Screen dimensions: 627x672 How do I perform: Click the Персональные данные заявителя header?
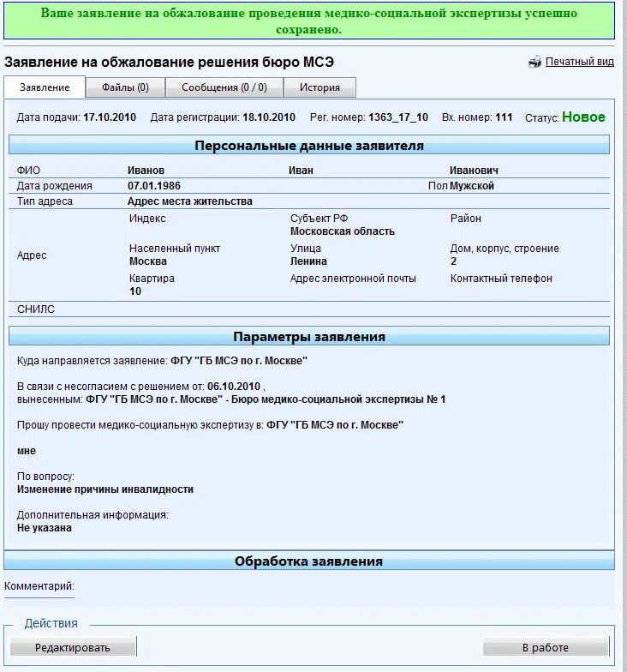click(309, 146)
